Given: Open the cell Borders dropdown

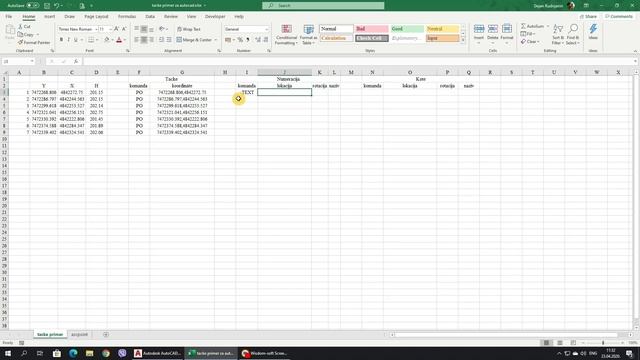Looking at the screenshot, I should point(97,40).
